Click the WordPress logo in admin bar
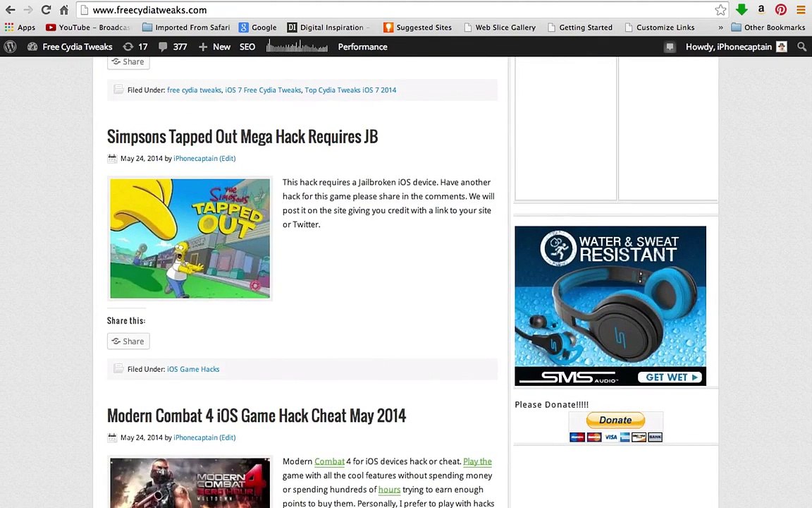 [x=11, y=47]
